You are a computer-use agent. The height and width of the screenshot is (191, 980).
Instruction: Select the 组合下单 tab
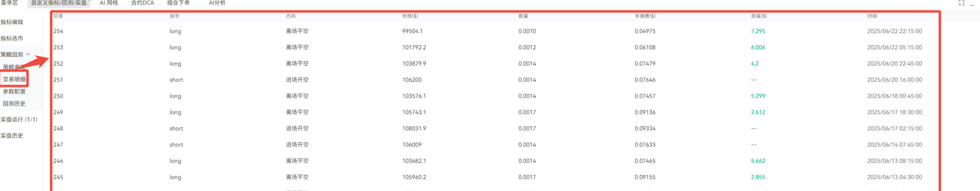pos(178,3)
